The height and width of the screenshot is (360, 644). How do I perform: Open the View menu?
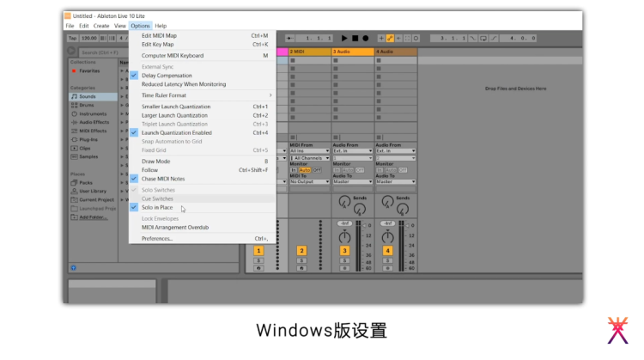[x=119, y=26]
